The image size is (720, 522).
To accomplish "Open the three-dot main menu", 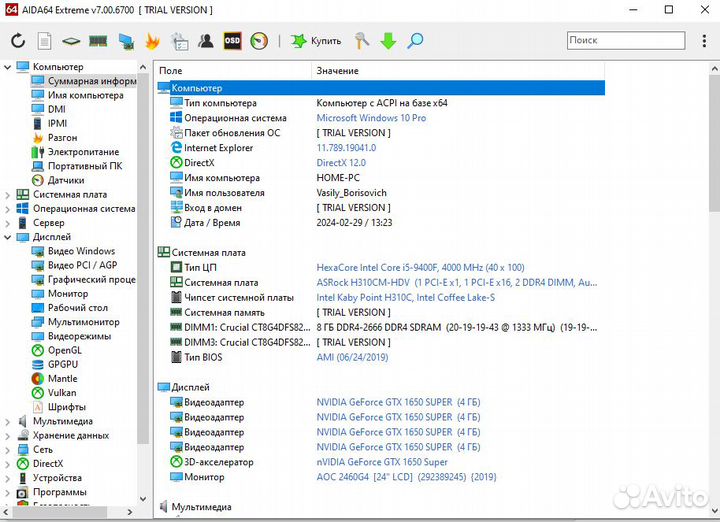I will pyautogui.click(x=704, y=41).
